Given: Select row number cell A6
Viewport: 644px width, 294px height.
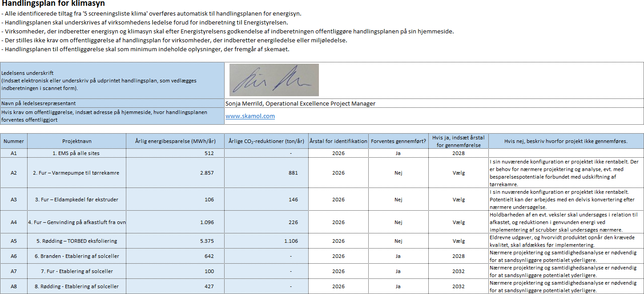Looking at the screenshot, I should (14, 256).
